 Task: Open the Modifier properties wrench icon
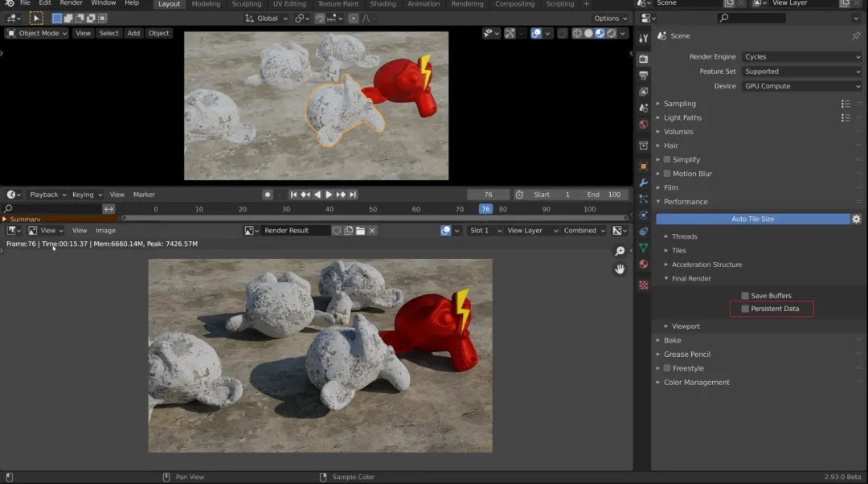point(643,183)
